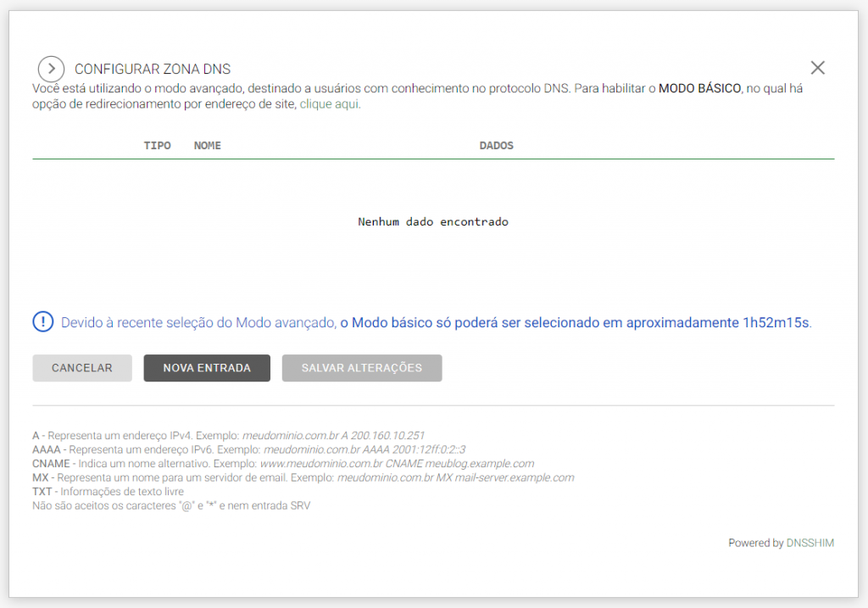Click SALVAR ALTERAÇÕES to save changes

[361, 367]
